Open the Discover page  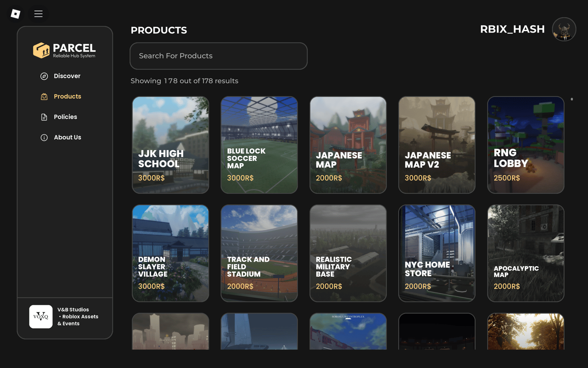click(x=67, y=76)
